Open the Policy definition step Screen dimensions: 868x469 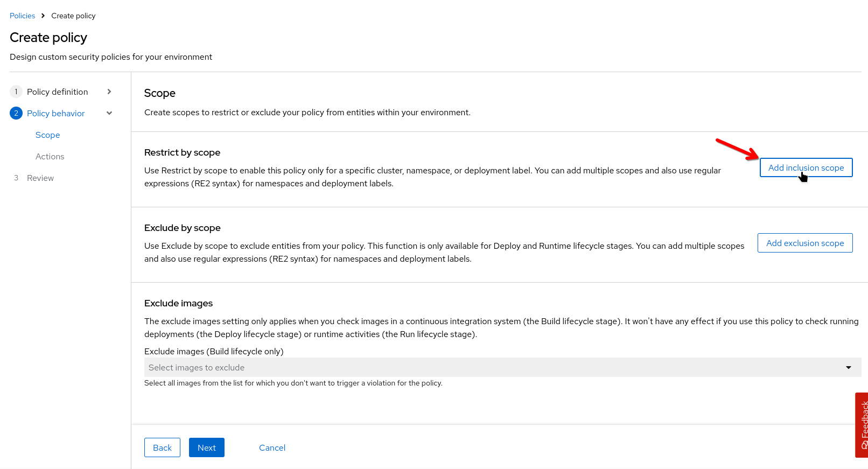[x=57, y=92]
